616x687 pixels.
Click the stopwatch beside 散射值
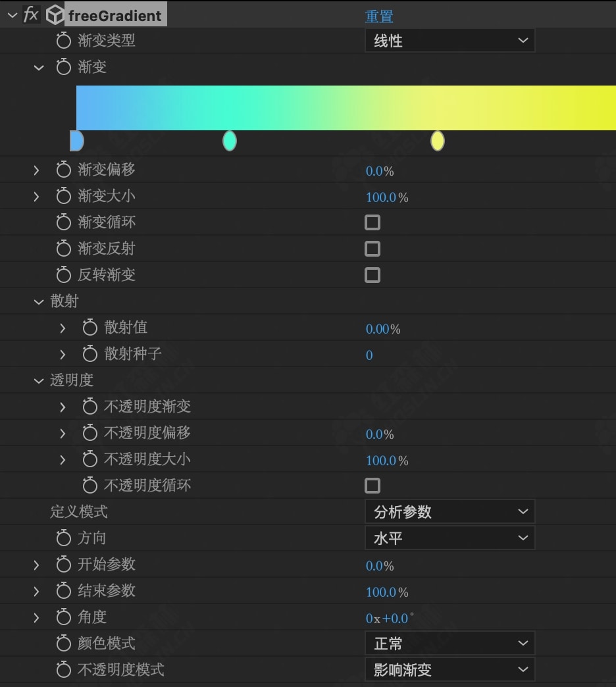[x=90, y=328]
